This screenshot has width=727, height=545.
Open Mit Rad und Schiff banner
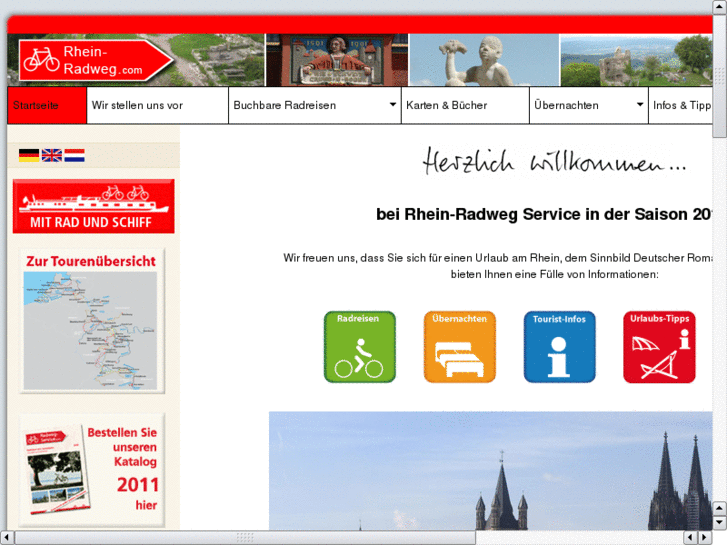(x=94, y=206)
